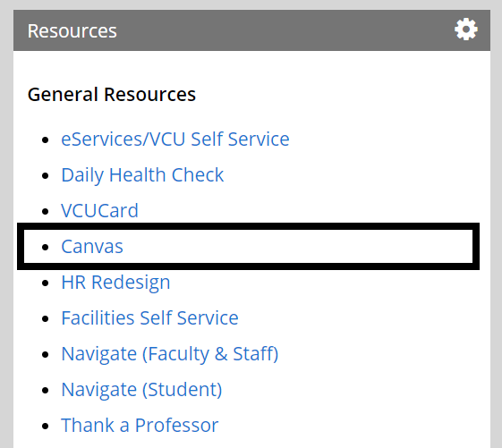Click the Resources panel title text
This screenshot has height=448, width=502.
tap(72, 31)
